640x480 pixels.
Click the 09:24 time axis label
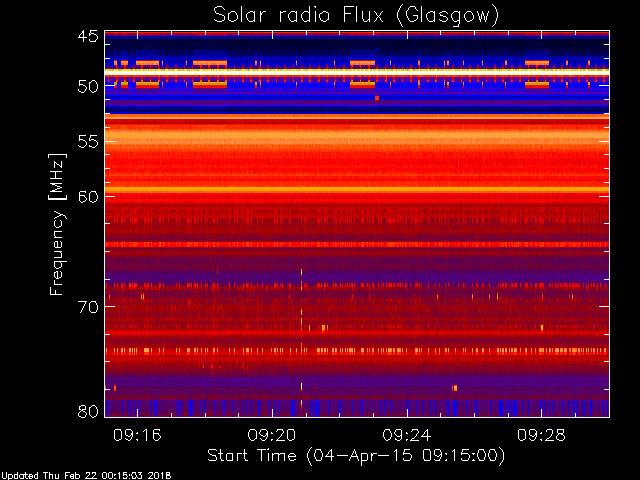[x=407, y=435]
